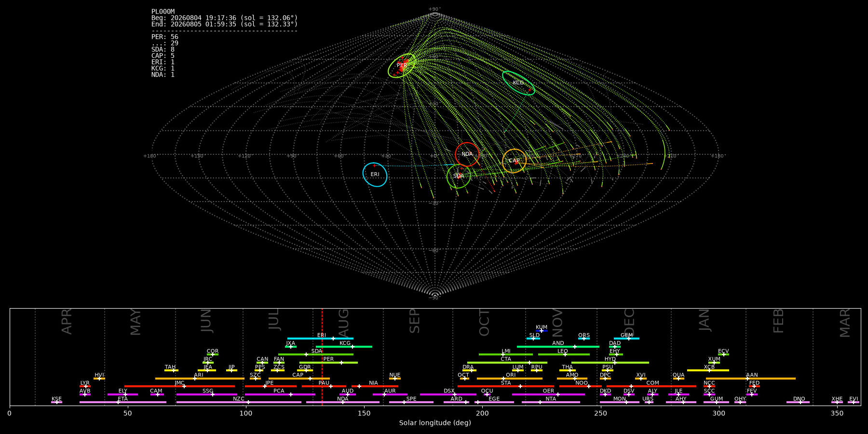
Task: Select the GEM shower bar in December
Action: pyautogui.click(x=626, y=339)
